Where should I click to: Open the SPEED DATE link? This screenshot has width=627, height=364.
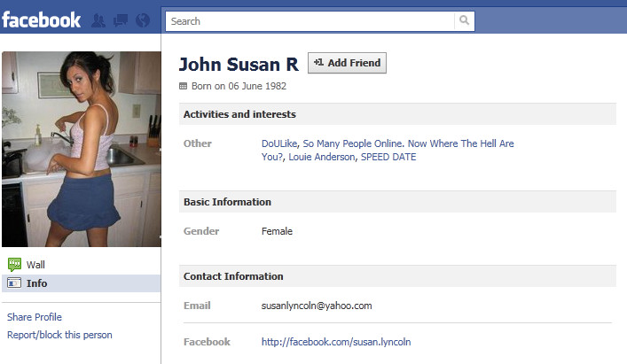point(388,157)
